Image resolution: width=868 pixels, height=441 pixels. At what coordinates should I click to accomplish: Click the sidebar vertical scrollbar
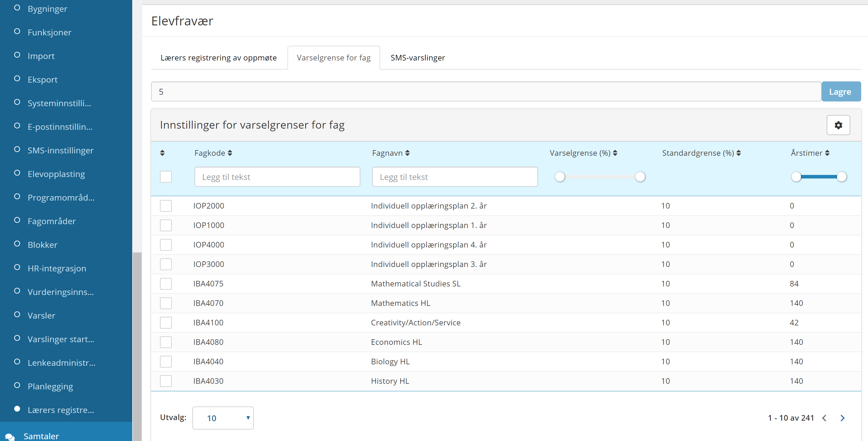tap(137, 346)
